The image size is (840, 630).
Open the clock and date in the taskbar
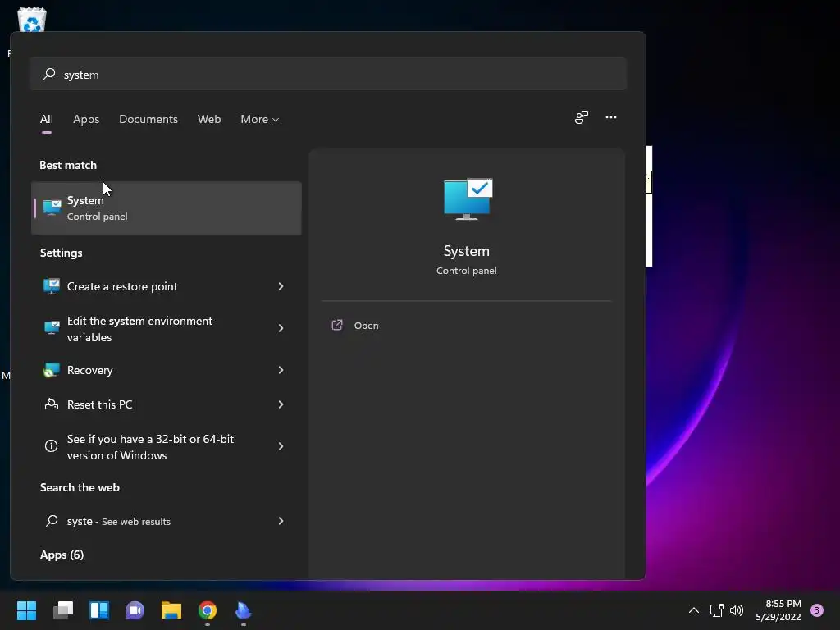click(x=778, y=610)
